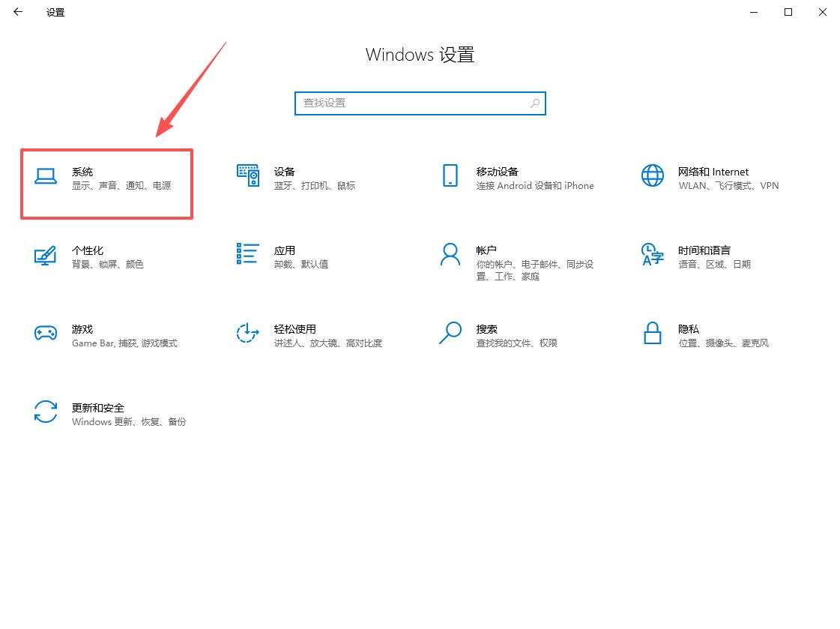840x629 pixels.
Task: Open 更新和安全 settings title
Action: 98,409
